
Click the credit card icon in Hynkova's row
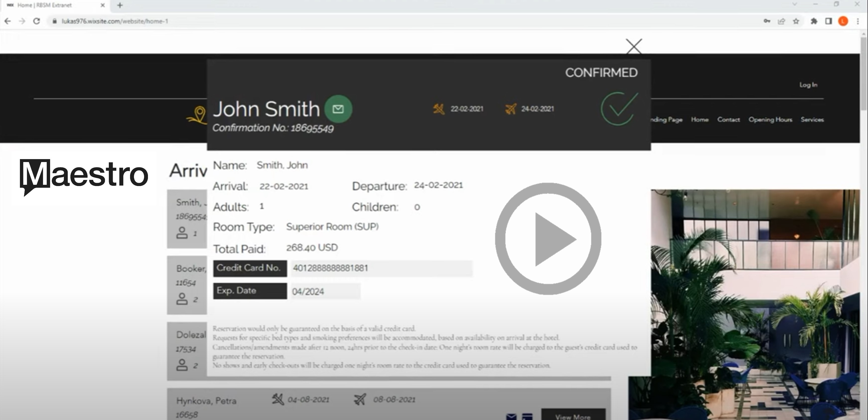coord(527,416)
